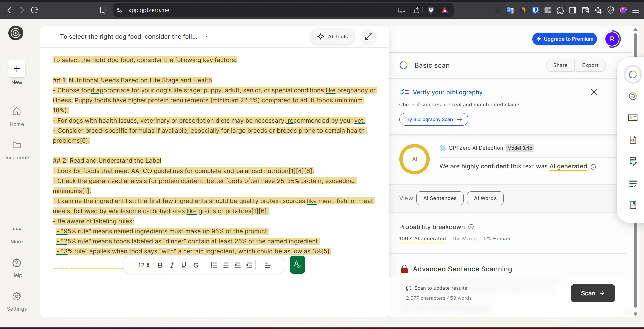Screen dimensions: 644x329
Task: Open Documents folder in sidebar
Action: (17, 150)
